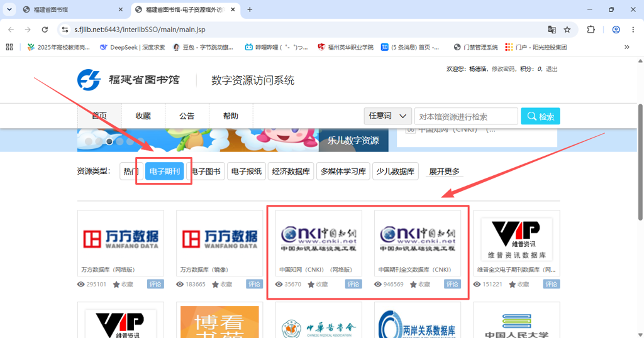Click the 检索 search button
The height and width of the screenshot is (338, 644).
click(540, 116)
